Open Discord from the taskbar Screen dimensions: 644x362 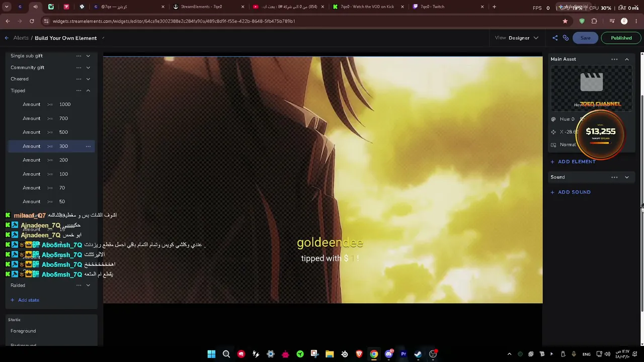(x=388, y=354)
